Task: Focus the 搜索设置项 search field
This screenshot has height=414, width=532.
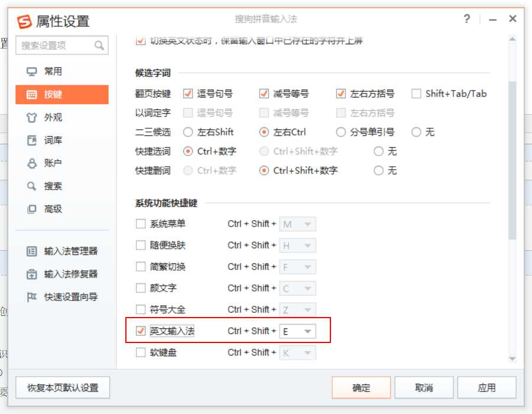Action: point(62,45)
